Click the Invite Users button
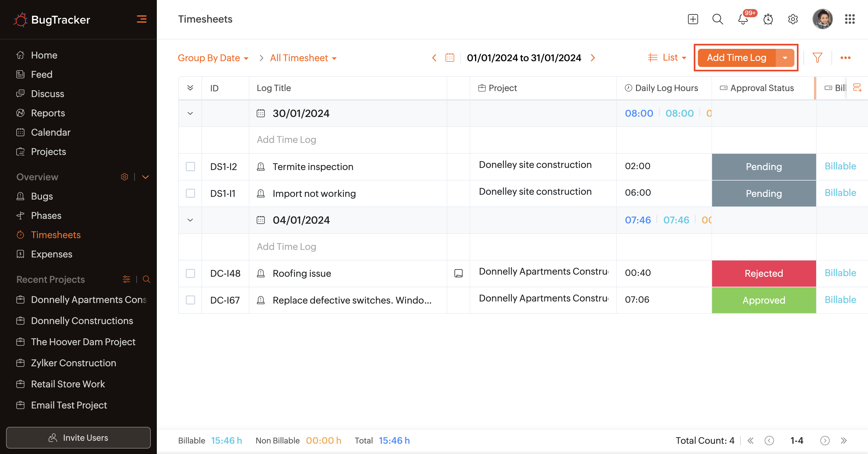Screen dimensions: 868x454 pos(78,437)
